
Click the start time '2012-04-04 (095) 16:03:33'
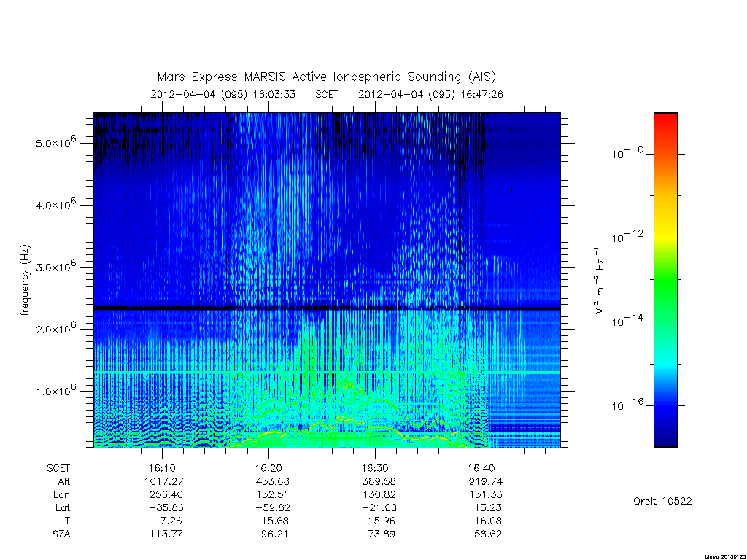223,94
